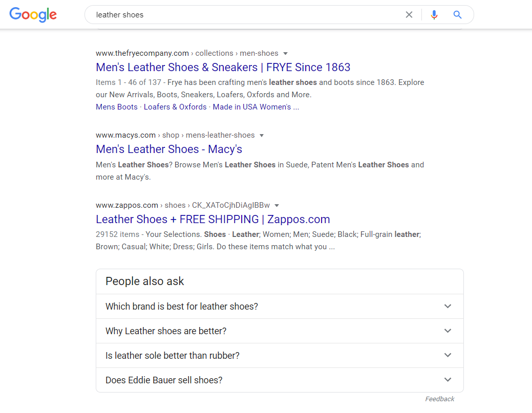Open the dropdown arrow next to zappos.com URL
This screenshot has height=413, width=532.
pyautogui.click(x=277, y=206)
